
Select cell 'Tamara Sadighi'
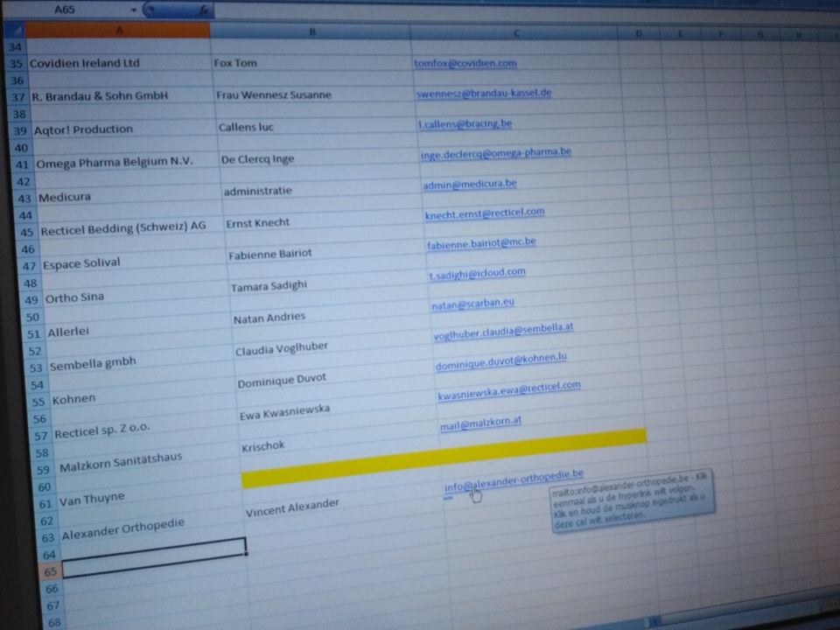pyautogui.click(x=269, y=286)
